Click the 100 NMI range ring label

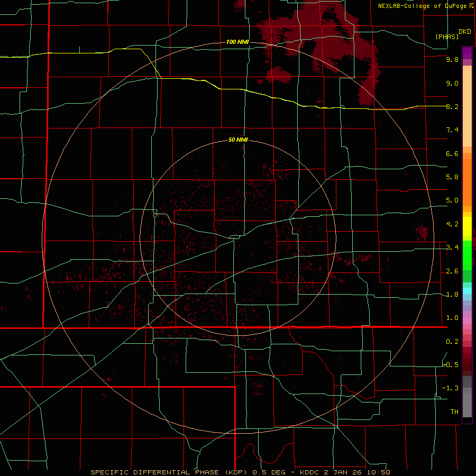click(237, 42)
